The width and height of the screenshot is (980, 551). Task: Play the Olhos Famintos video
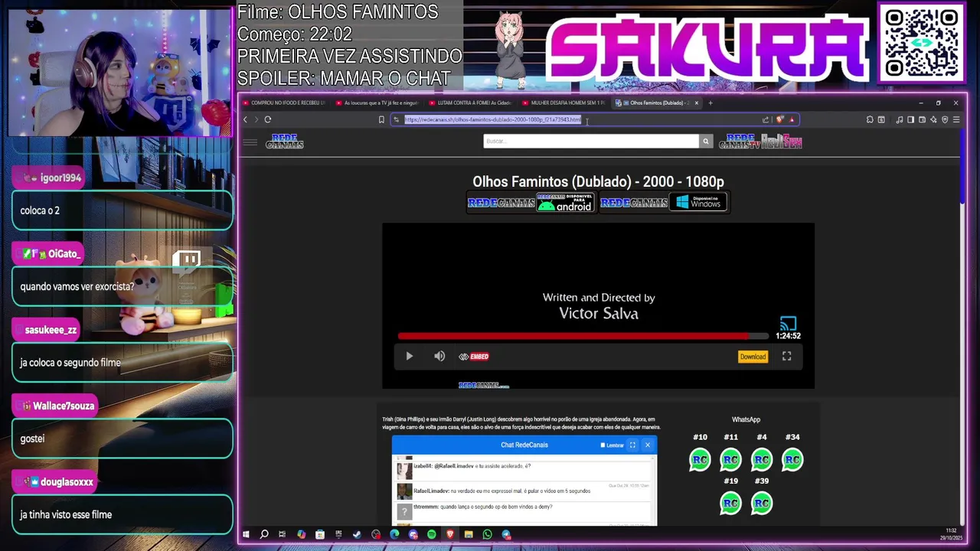point(409,356)
